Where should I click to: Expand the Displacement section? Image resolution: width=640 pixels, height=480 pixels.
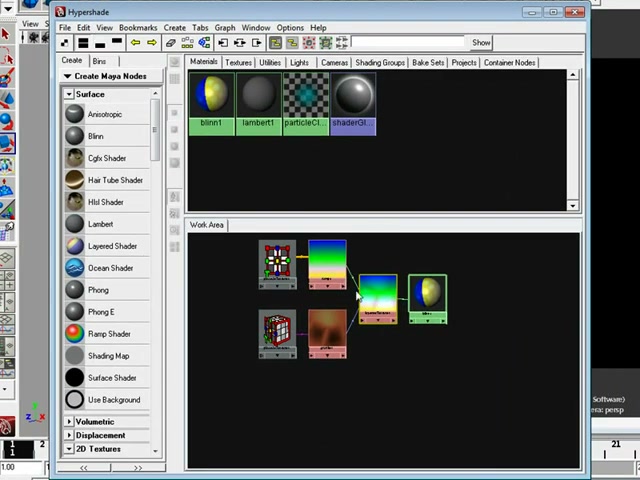point(69,435)
